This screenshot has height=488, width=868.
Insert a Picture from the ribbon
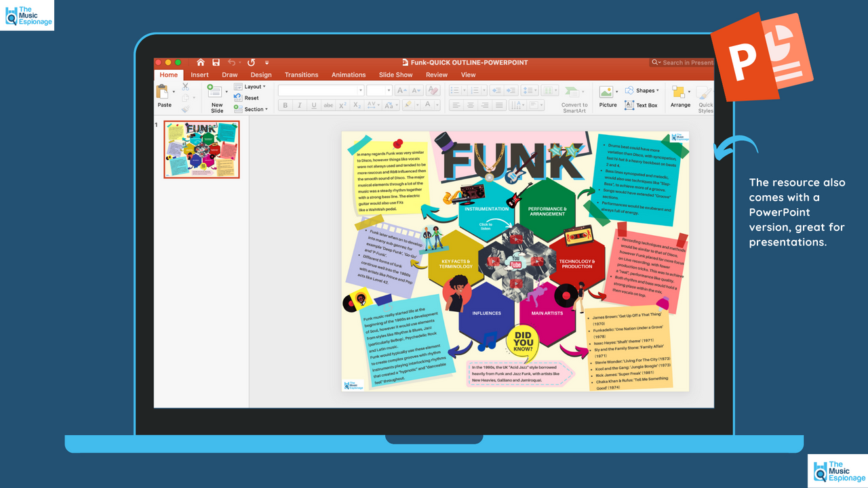[x=608, y=96]
